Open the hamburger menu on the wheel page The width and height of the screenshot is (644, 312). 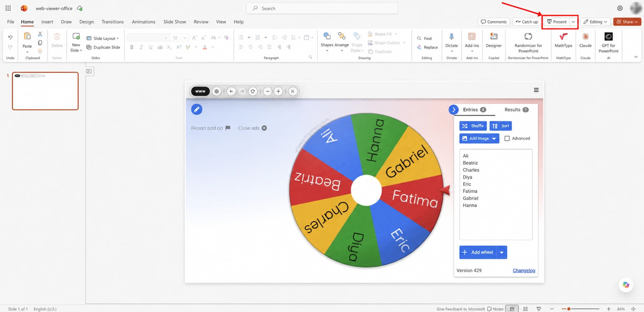coord(536,90)
